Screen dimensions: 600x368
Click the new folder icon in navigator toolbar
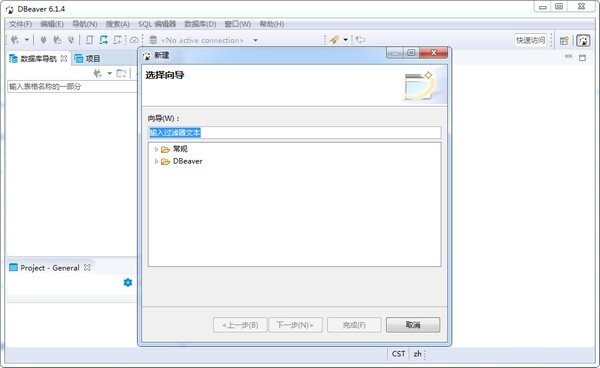point(121,73)
